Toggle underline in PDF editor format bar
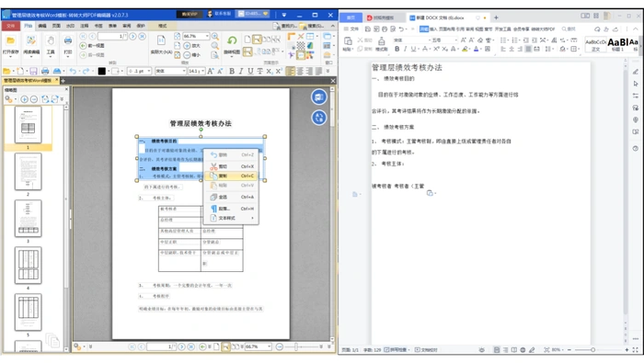 [x=250, y=72]
